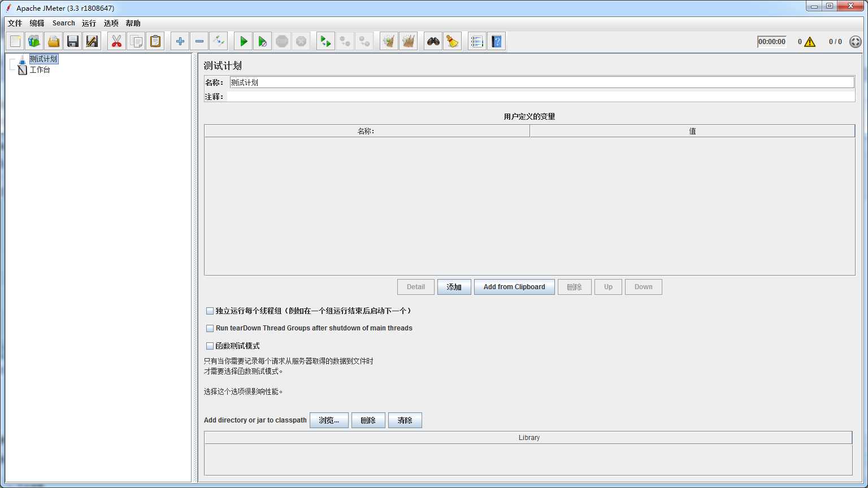Screen dimensions: 868x488
Task: Click the 清除 classpath button
Action: point(405,420)
